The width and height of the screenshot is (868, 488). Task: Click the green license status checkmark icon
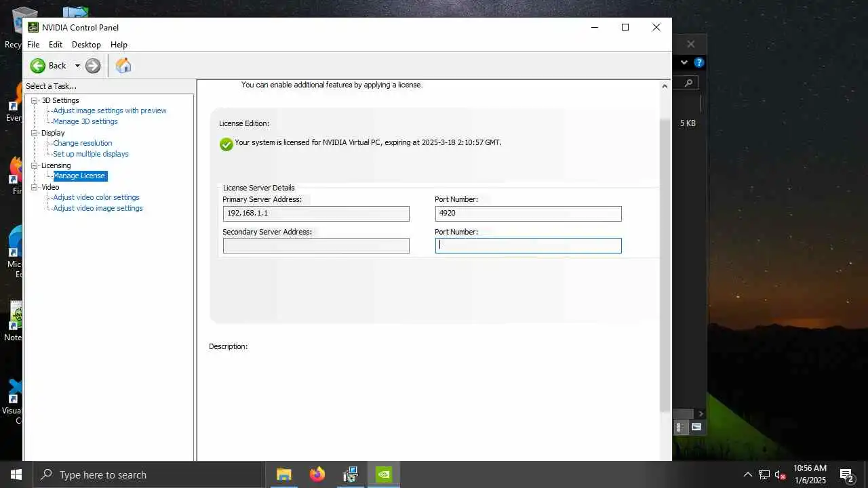point(226,144)
